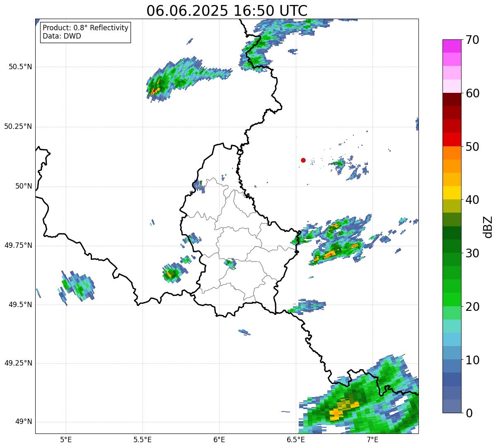The width and height of the screenshot is (498, 448).
Task: Click the Data: DWD label
Action: [62, 36]
